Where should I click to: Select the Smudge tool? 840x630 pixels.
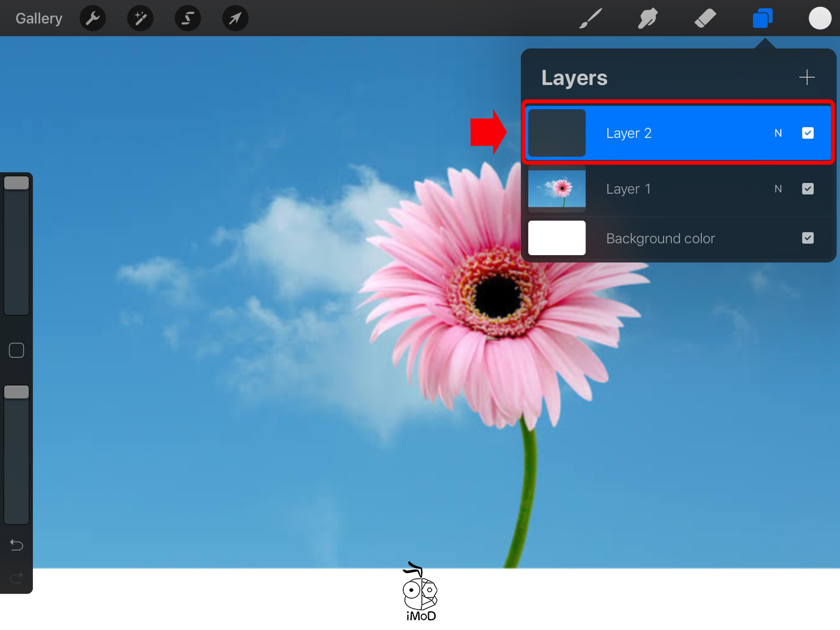point(647,19)
